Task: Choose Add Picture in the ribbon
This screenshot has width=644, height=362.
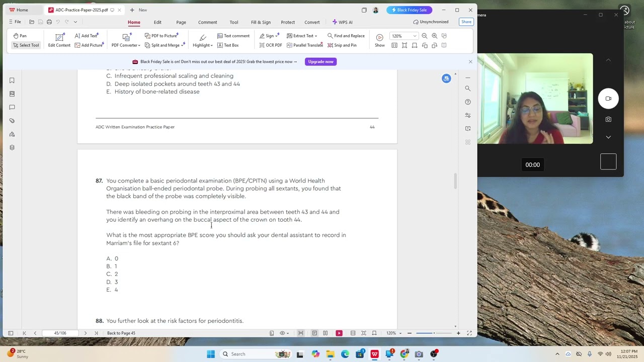Action: click(89, 45)
